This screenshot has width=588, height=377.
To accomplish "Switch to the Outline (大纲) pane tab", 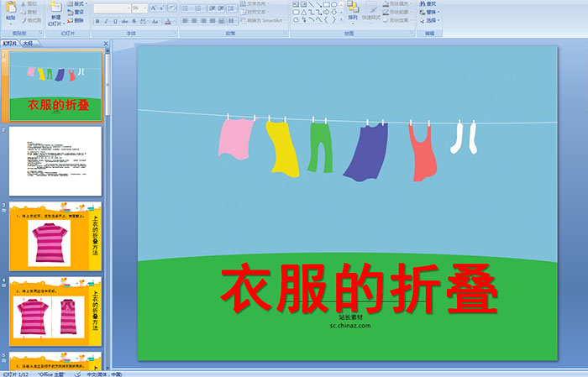I will [x=28, y=44].
